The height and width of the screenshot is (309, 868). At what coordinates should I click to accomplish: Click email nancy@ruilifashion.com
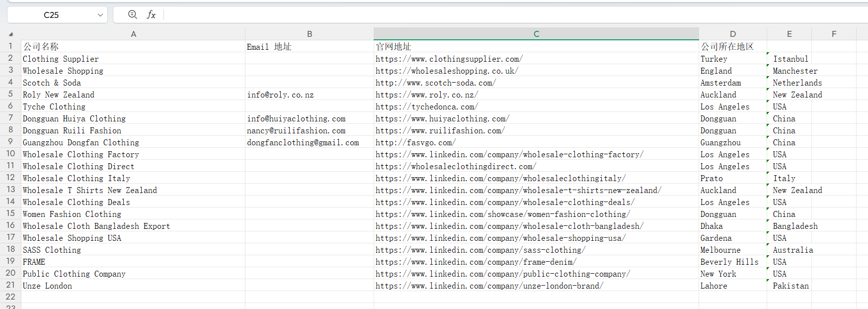(310, 130)
